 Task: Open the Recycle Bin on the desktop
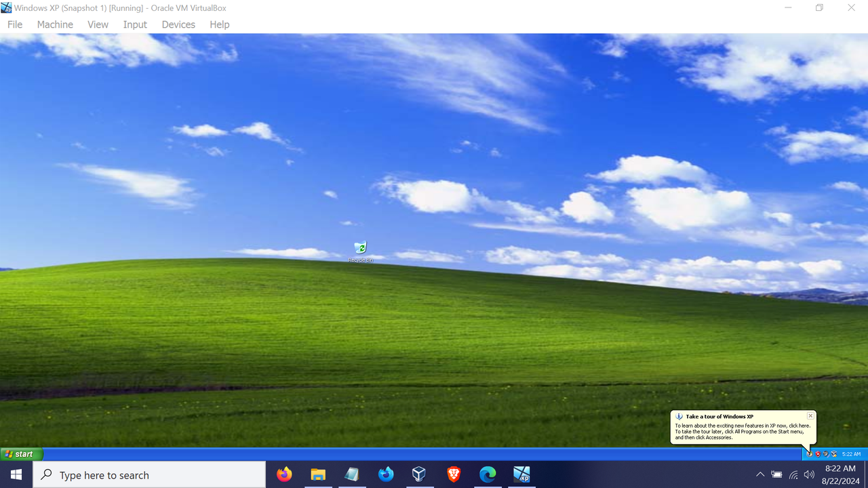(x=360, y=249)
